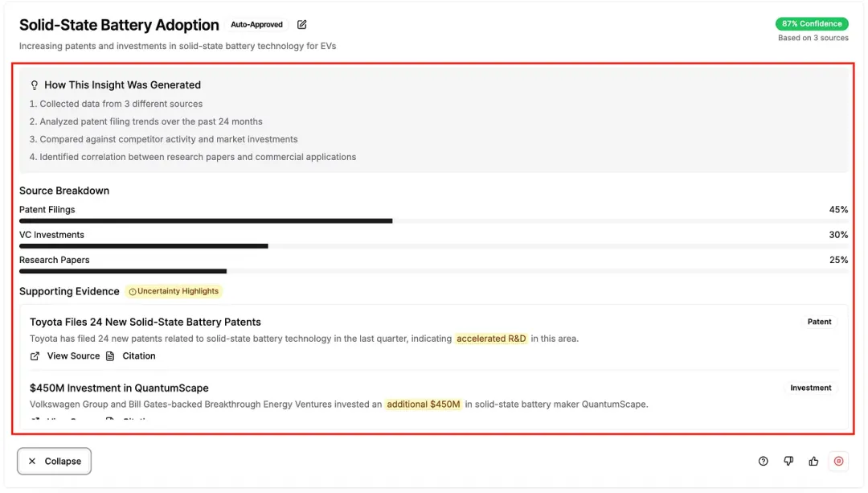Click the Investment tag on QuantumScape evidence
Image resolution: width=868 pixels, height=493 pixels.
click(810, 388)
